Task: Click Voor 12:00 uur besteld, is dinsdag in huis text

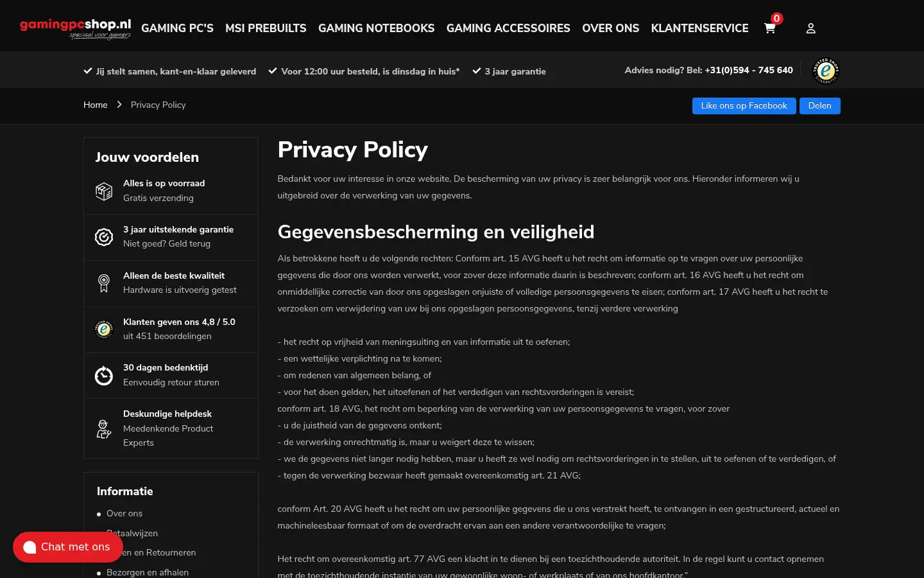Action: (x=370, y=71)
